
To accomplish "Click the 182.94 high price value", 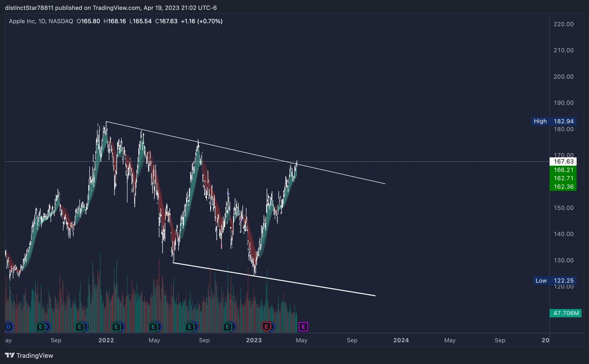I will pos(562,121).
